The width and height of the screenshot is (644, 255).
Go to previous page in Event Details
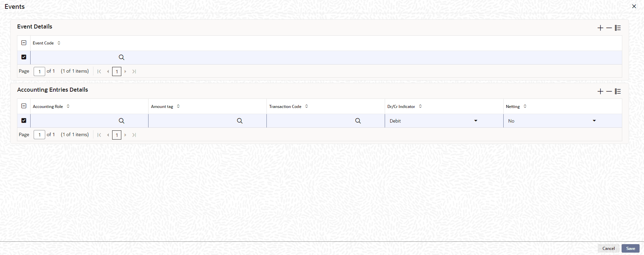[108, 71]
